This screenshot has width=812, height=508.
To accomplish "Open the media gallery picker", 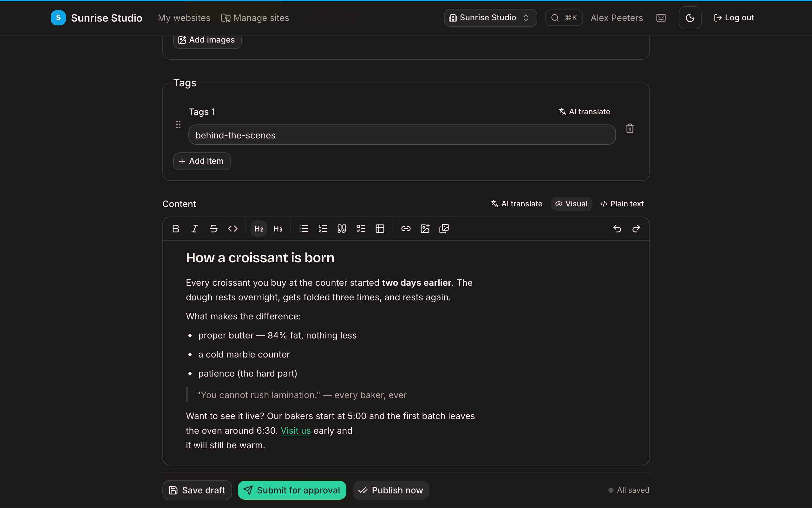I will point(444,229).
